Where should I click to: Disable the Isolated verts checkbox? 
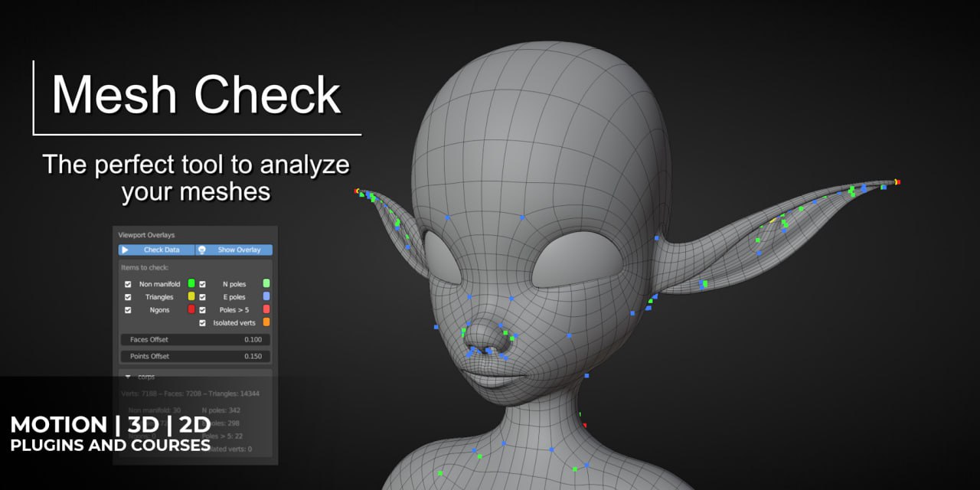tap(203, 323)
